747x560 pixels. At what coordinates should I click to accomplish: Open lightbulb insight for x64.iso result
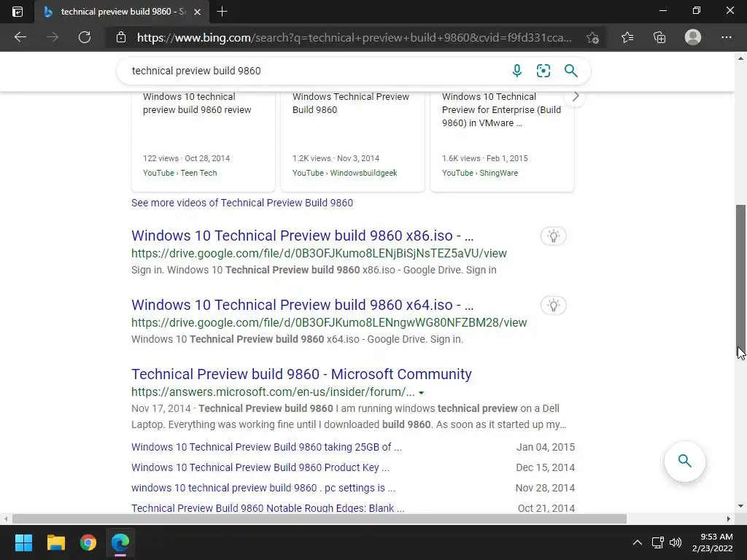tap(553, 306)
